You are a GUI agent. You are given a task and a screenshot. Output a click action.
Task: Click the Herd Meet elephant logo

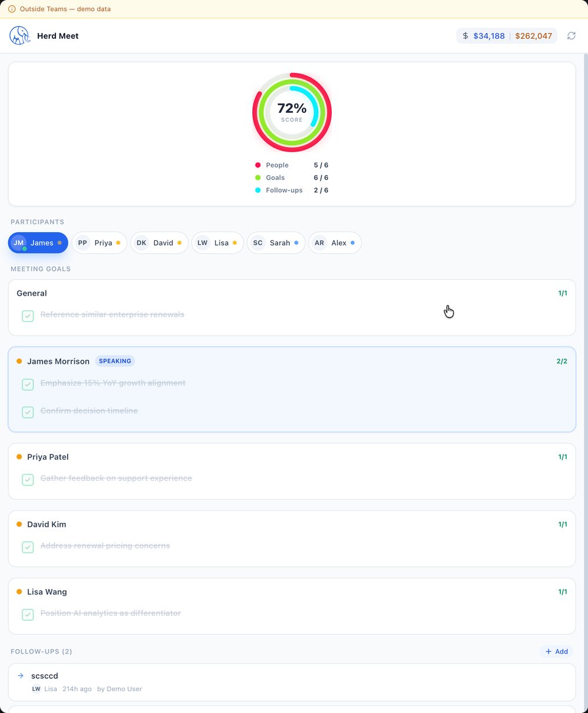click(x=19, y=35)
